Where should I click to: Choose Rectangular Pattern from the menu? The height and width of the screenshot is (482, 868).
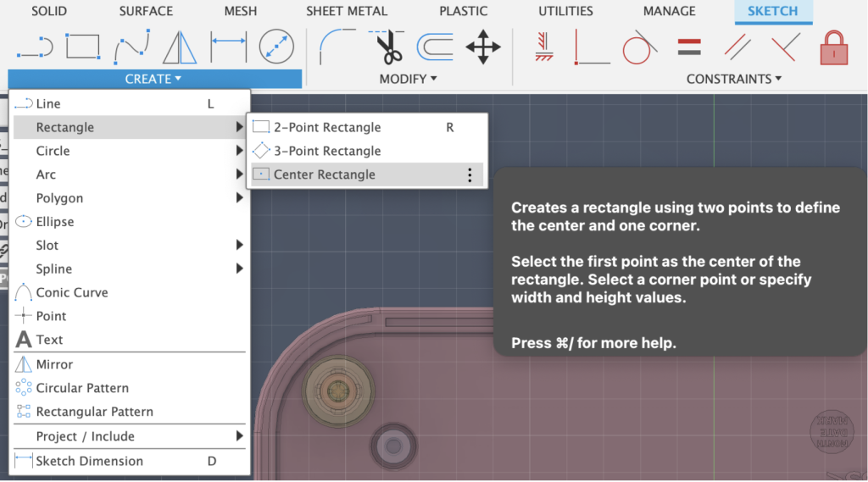tap(130, 412)
